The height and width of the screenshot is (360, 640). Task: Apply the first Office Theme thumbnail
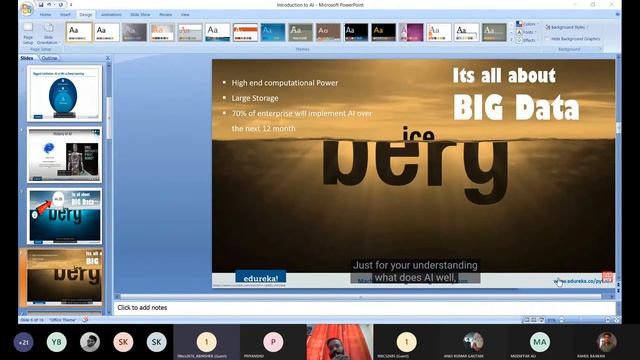click(x=79, y=32)
